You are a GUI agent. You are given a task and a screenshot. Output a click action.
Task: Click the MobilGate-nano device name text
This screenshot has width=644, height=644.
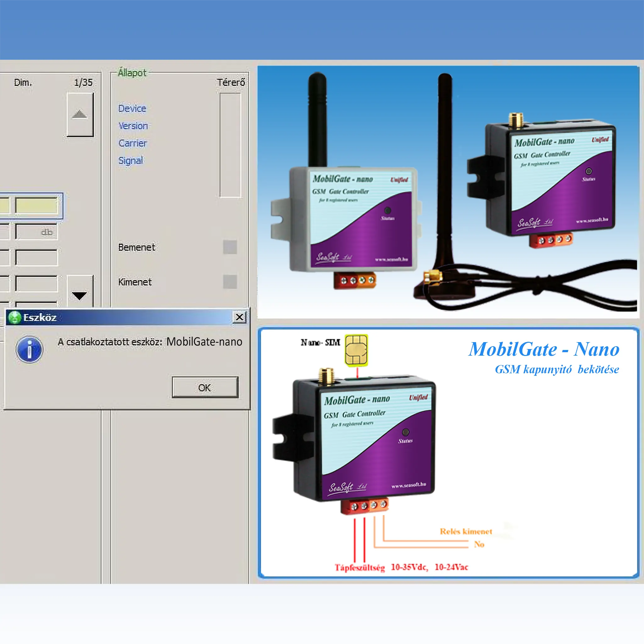point(204,342)
